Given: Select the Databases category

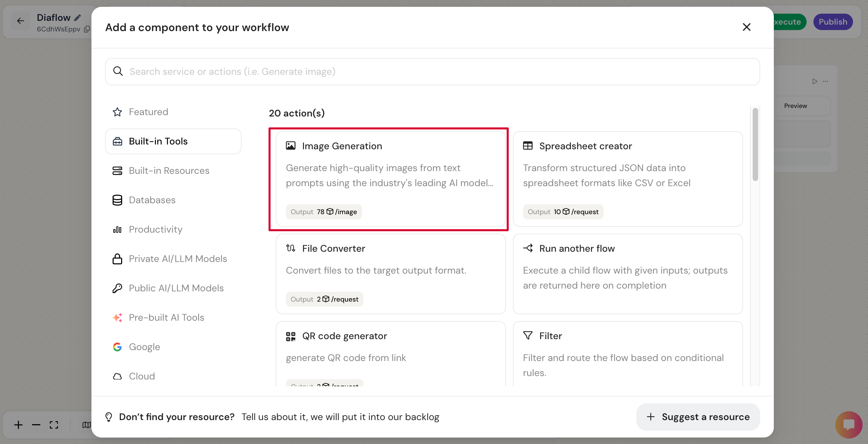Looking at the screenshot, I should point(152,200).
